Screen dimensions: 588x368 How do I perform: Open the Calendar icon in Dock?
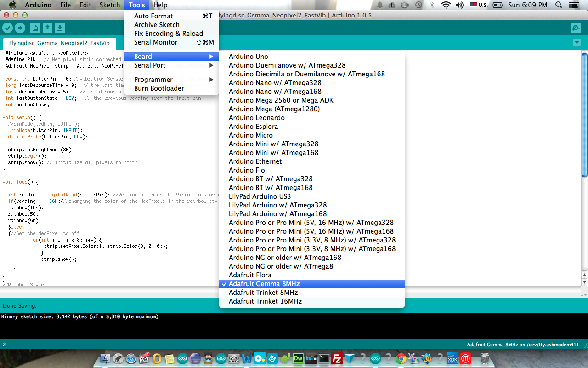pyautogui.click(x=144, y=358)
